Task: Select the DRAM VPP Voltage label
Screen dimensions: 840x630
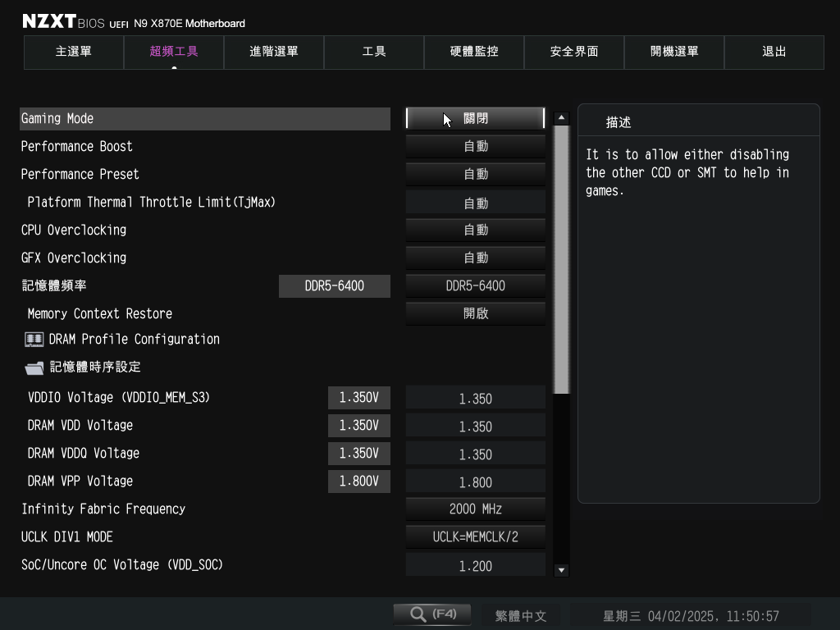Action: click(80, 481)
